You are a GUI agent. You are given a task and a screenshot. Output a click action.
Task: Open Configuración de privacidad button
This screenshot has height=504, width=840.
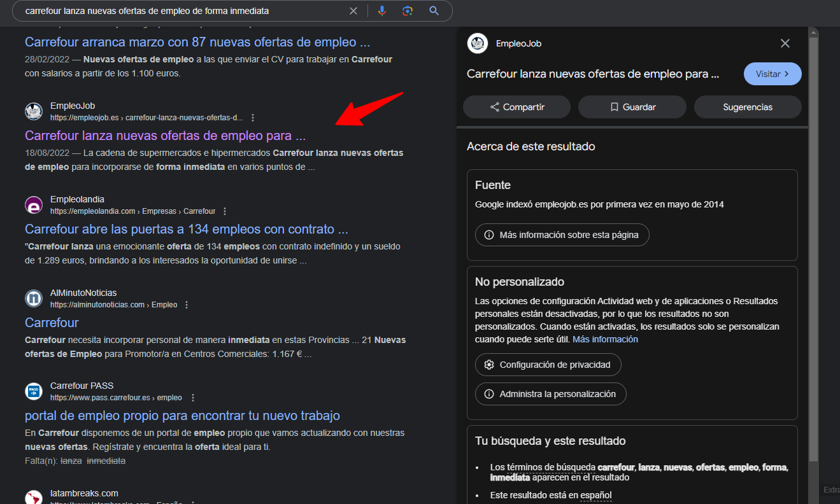[x=548, y=365]
